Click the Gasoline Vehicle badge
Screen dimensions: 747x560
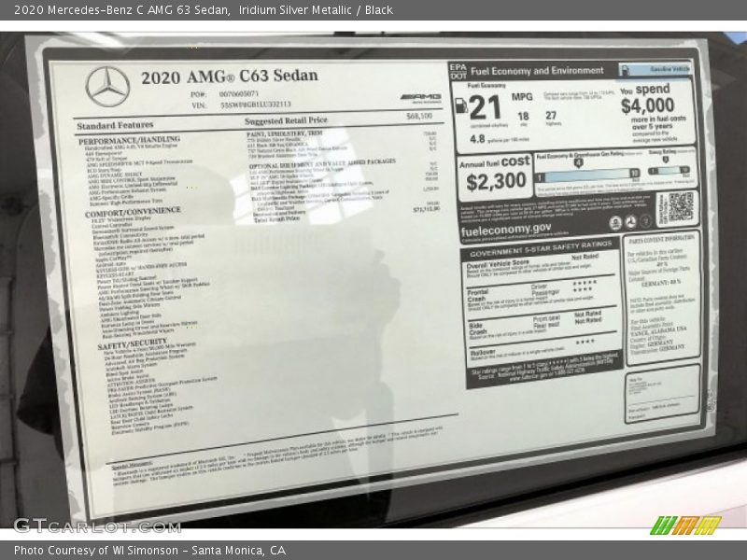coord(655,69)
